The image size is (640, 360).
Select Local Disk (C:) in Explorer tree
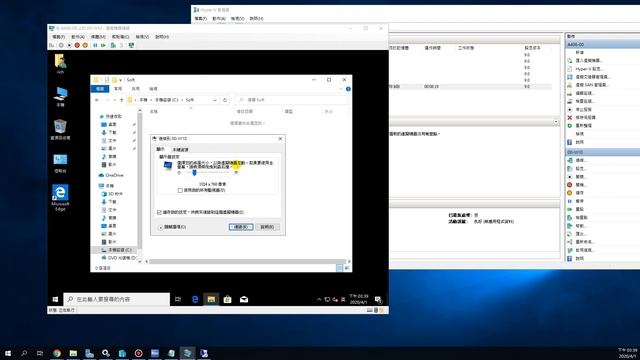117,250
